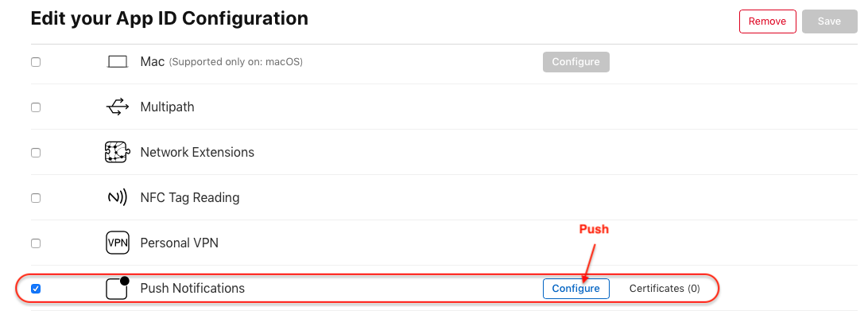Select the Push Notifications label text

pos(192,288)
